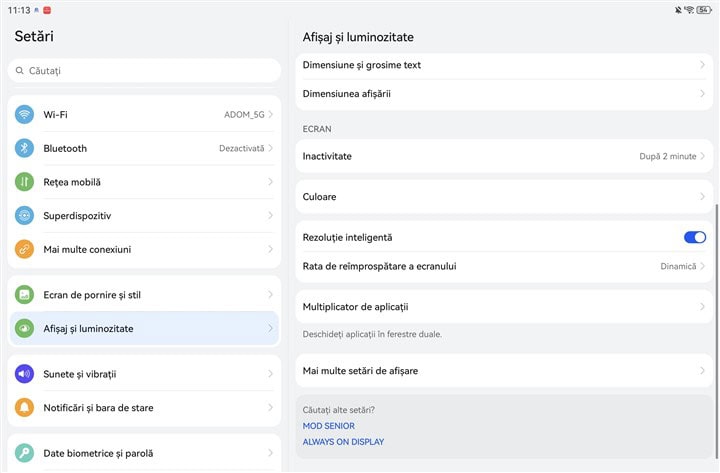The height and width of the screenshot is (473, 720).
Task: Tap Dezactivată Bluetooth status
Action: (242, 148)
